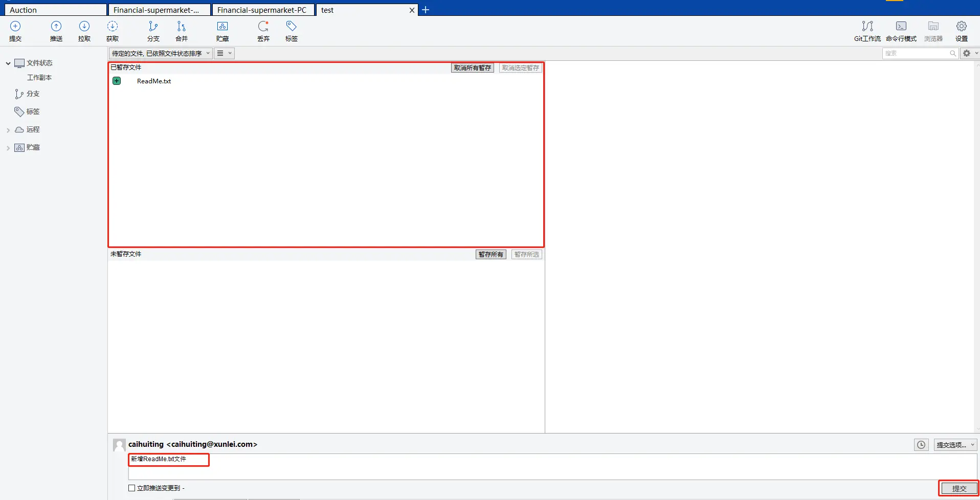The height and width of the screenshot is (500, 980).
Task: Switch to the Financial-supermarket-PC tab
Action: (263, 10)
